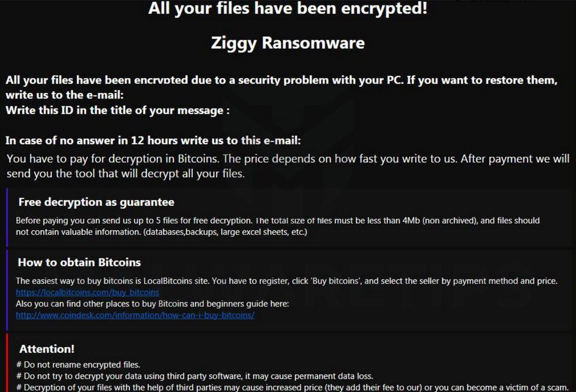Click the red 'Attention!' section heading

click(47, 349)
